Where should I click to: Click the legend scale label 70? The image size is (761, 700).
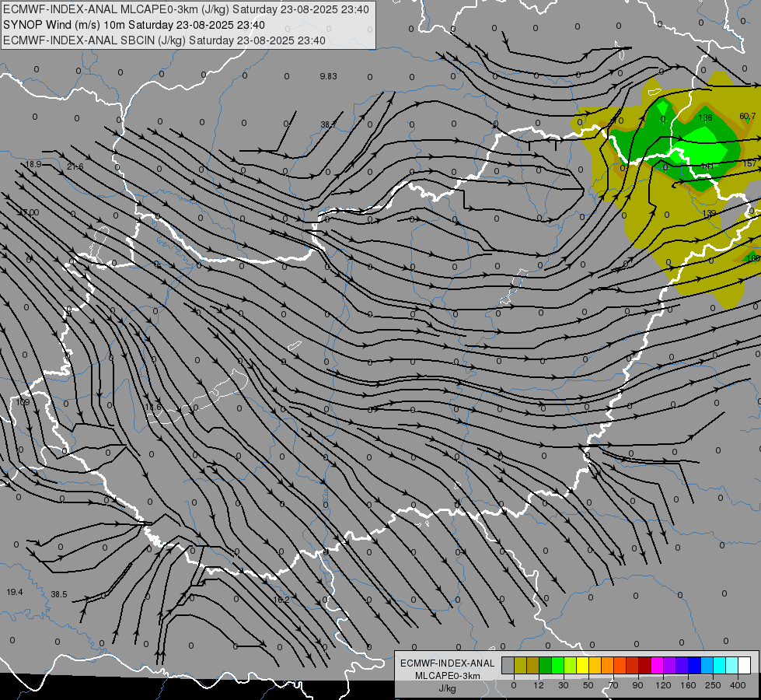click(x=613, y=685)
